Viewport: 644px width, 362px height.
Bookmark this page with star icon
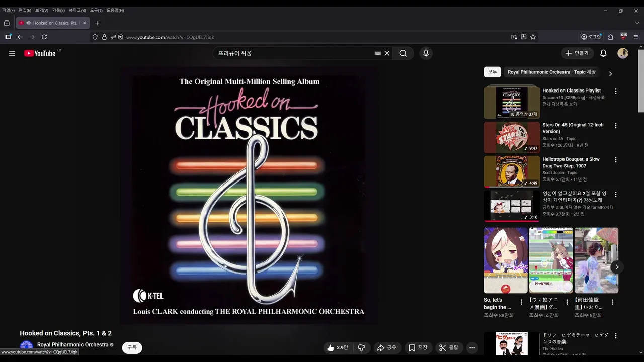(x=533, y=37)
